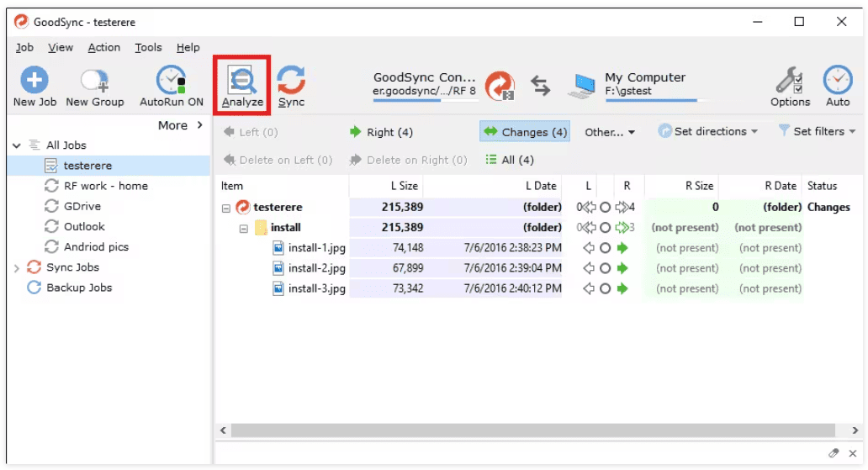Set install-3.jpg to do-nothing circle

605,288
